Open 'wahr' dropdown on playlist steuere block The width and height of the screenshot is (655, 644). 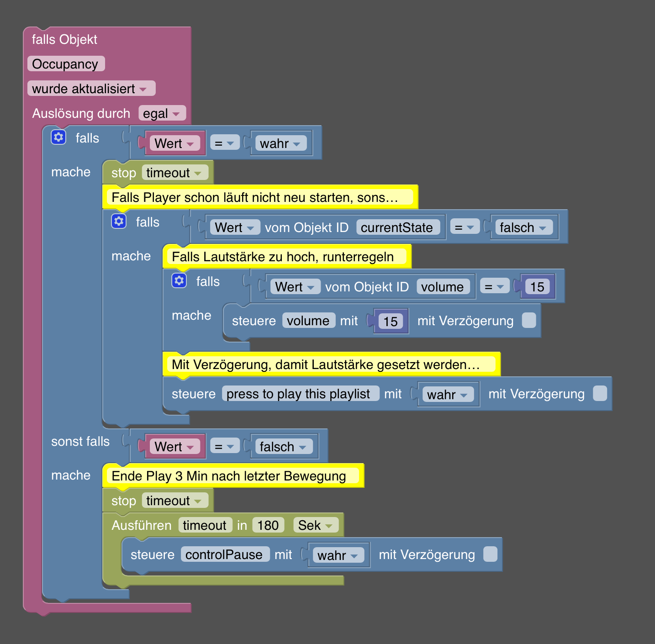pos(448,394)
